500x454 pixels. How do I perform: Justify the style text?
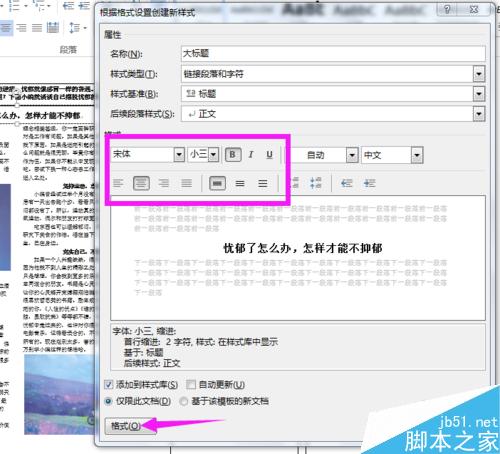click(x=186, y=183)
